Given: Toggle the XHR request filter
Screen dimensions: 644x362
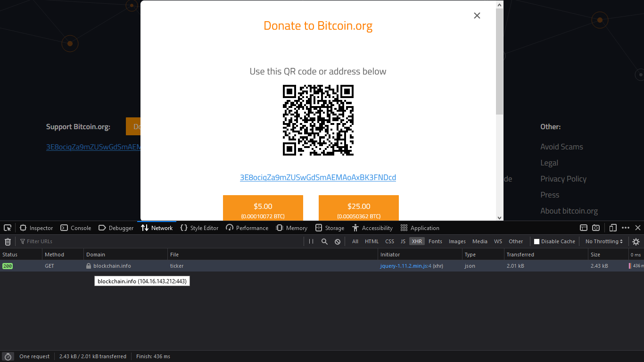Looking at the screenshot, I should click(417, 241).
